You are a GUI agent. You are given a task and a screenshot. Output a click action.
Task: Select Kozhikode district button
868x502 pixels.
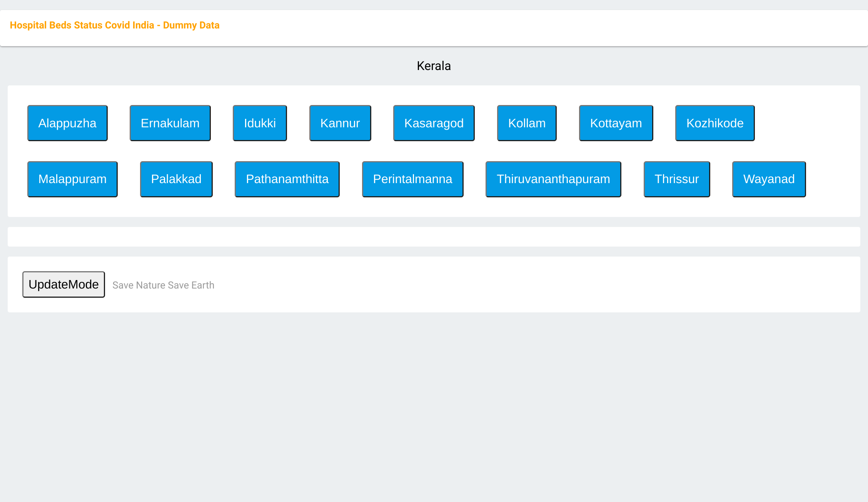pyautogui.click(x=715, y=123)
